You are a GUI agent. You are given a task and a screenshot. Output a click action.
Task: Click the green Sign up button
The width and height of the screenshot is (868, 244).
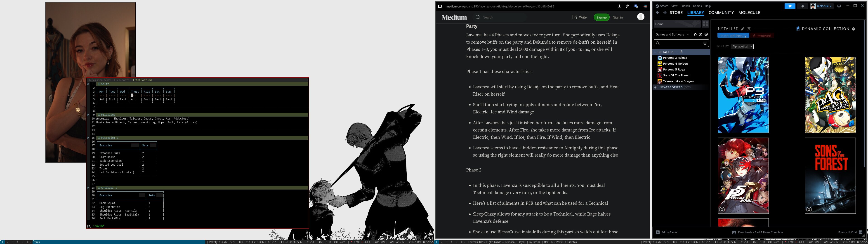601,17
